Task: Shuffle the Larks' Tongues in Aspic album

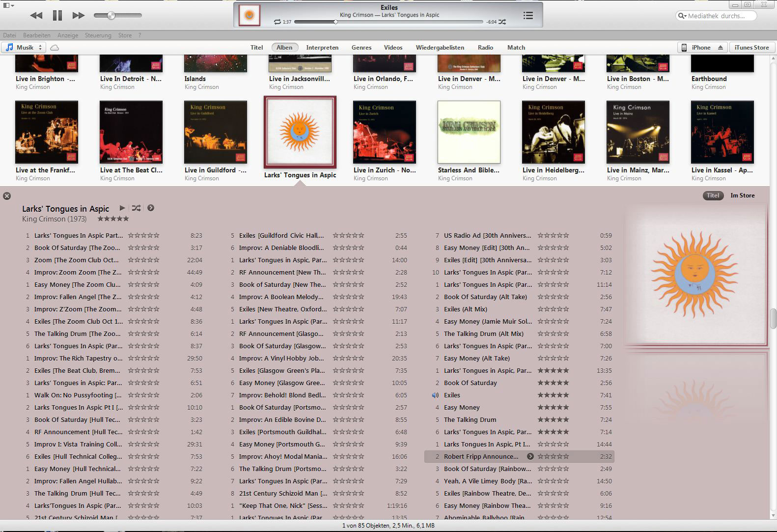Action: [x=136, y=208]
